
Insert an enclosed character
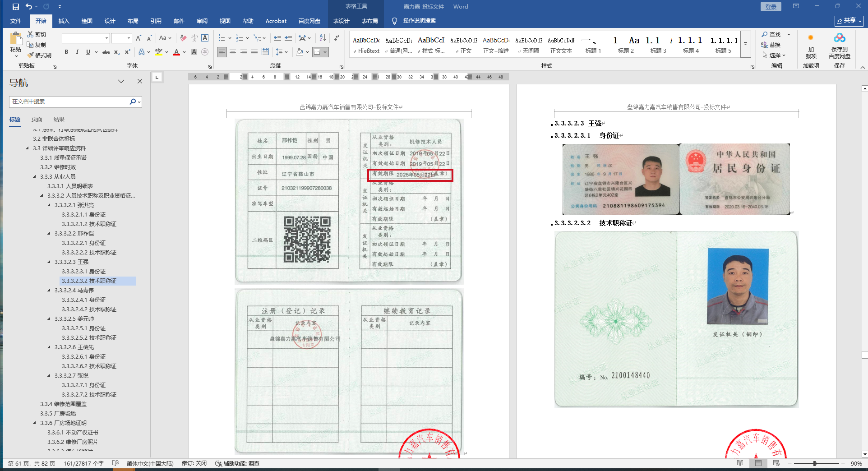tap(205, 52)
